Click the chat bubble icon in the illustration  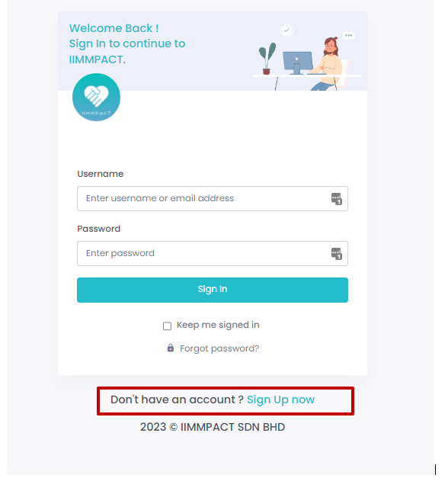pyautogui.click(x=348, y=36)
